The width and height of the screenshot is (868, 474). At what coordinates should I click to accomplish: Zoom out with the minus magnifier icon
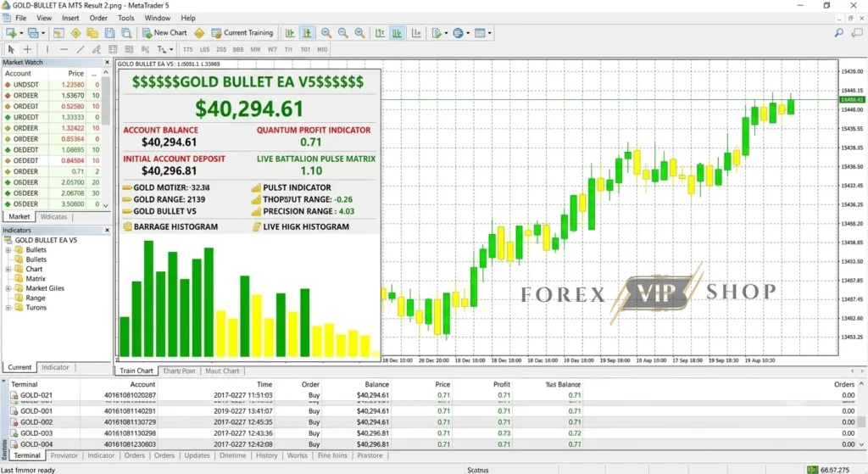(x=343, y=33)
